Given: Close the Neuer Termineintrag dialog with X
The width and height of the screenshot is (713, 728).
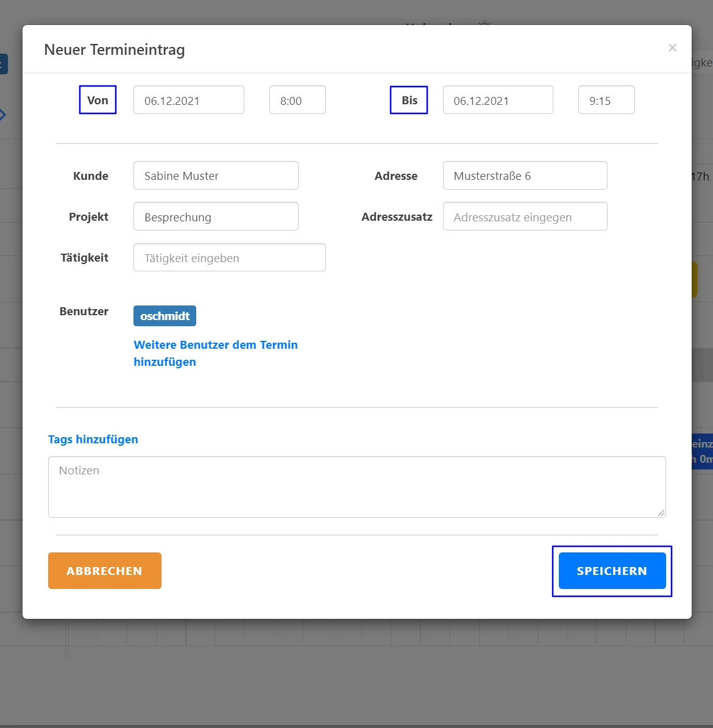Looking at the screenshot, I should coord(672,48).
